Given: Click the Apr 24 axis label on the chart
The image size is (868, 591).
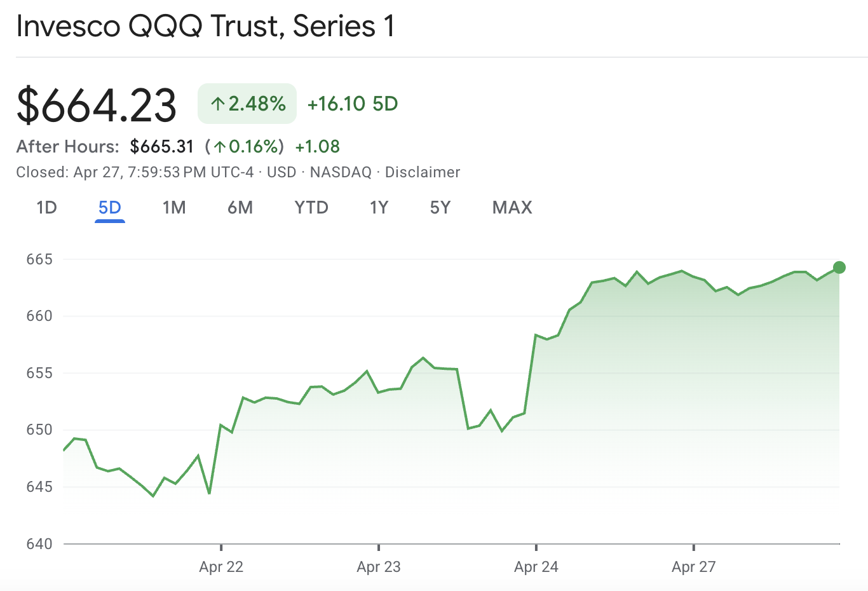Looking at the screenshot, I should [537, 567].
